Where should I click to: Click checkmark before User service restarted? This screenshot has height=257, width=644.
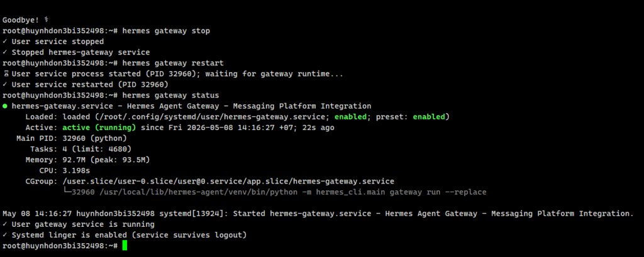click(5, 85)
